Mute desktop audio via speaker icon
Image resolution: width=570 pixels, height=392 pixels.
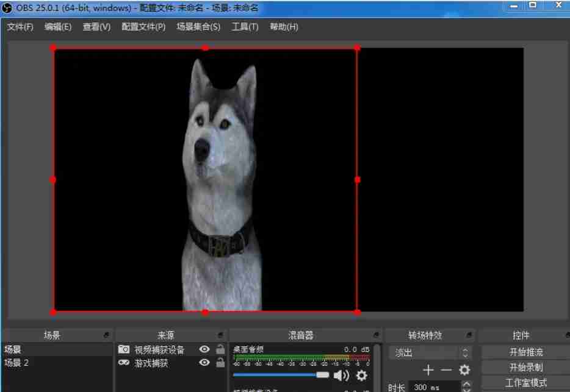[x=341, y=376]
